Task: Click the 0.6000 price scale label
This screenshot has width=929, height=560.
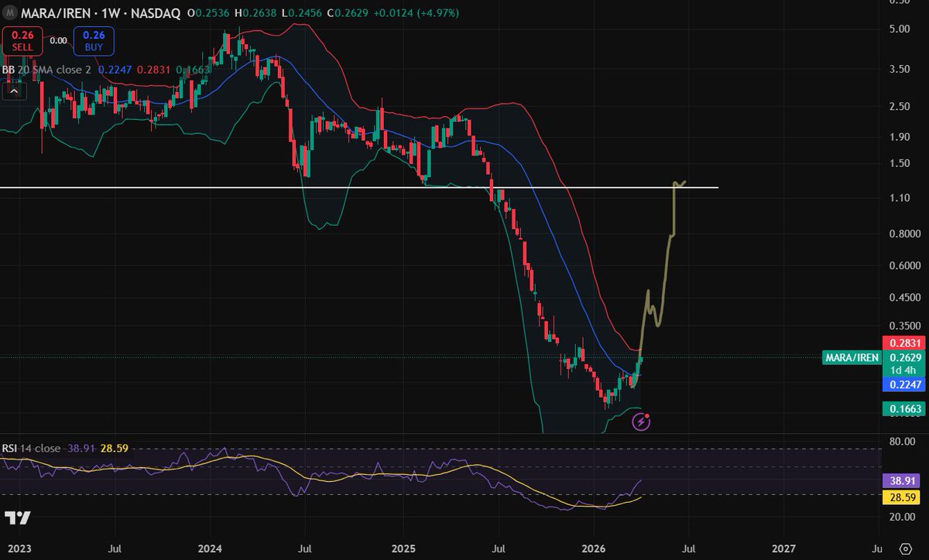Action: click(904, 266)
